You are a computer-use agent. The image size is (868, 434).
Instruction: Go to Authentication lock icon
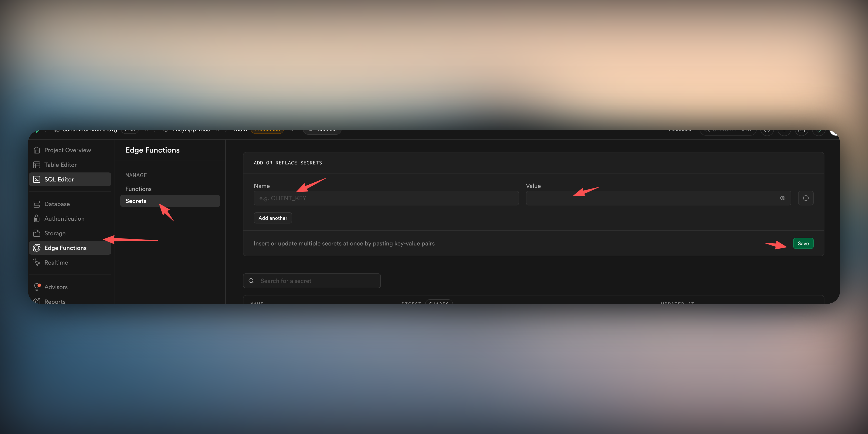tap(37, 218)
